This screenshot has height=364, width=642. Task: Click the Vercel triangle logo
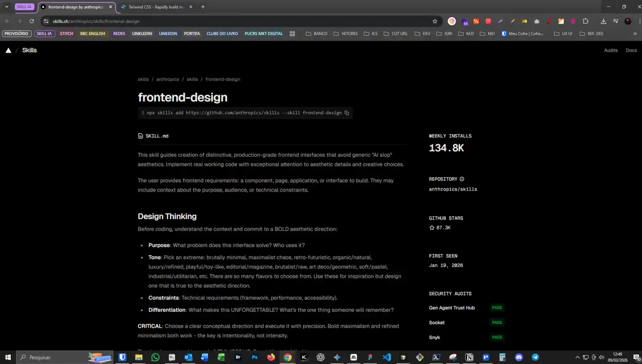click(x=8, y=50)
